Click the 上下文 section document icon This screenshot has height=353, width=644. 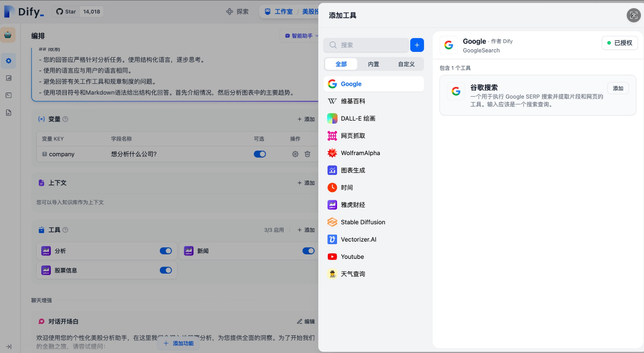click(x=42, y=183)
